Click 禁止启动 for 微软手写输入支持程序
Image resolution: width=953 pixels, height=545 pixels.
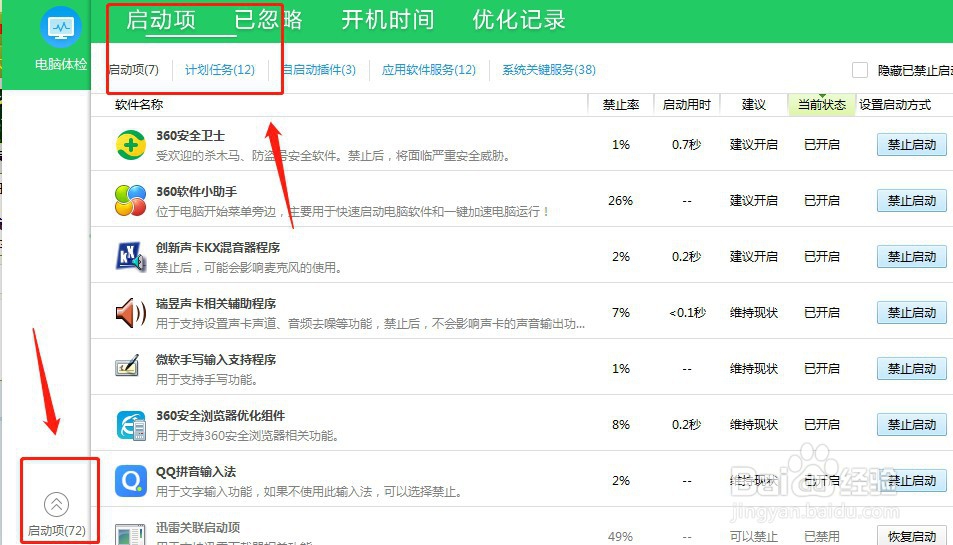912,369
